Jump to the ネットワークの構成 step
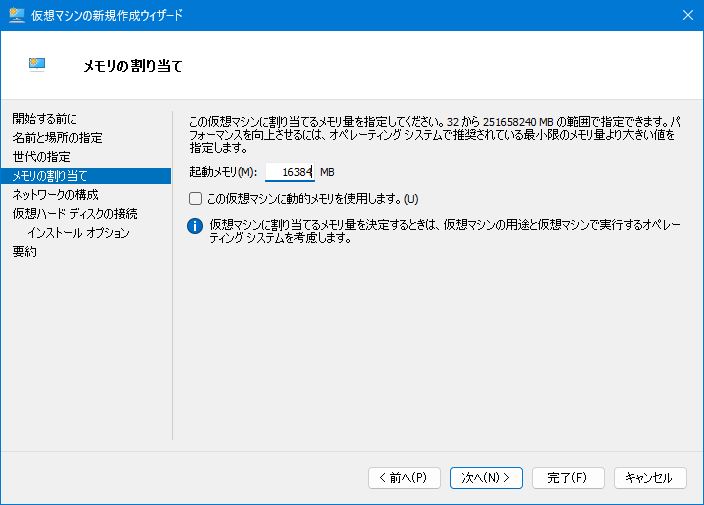704x505 pixels. pos(55,195)
